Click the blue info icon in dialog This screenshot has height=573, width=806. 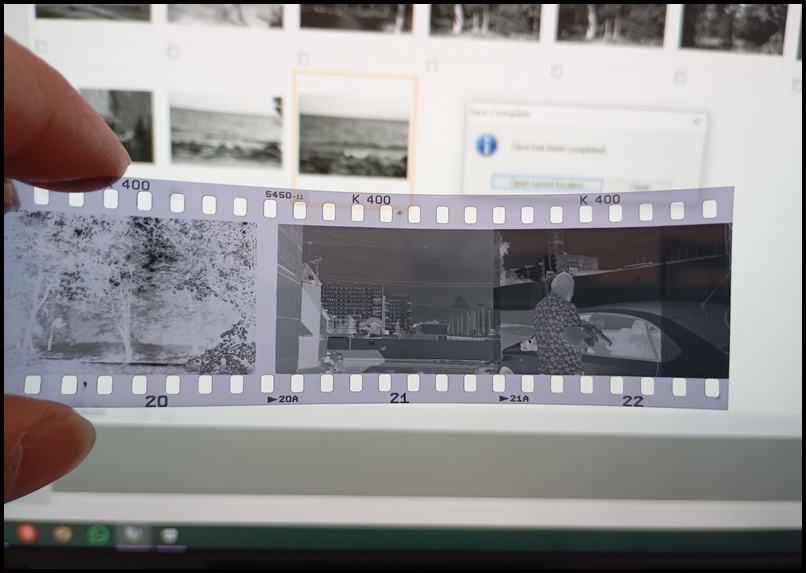pyautogui.click(x=487, y=146)
